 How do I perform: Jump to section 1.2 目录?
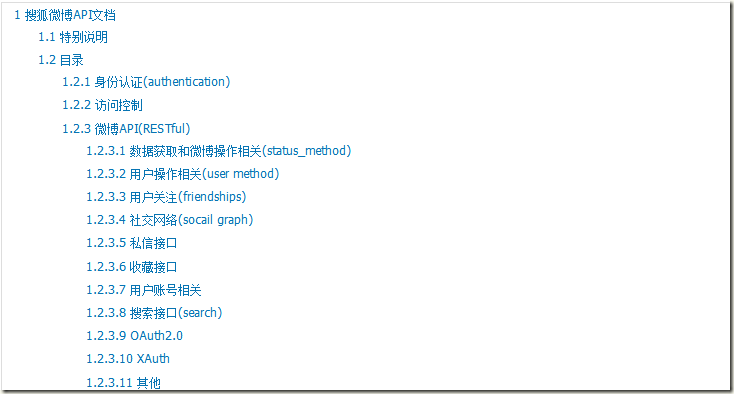(x=61, y=60)
